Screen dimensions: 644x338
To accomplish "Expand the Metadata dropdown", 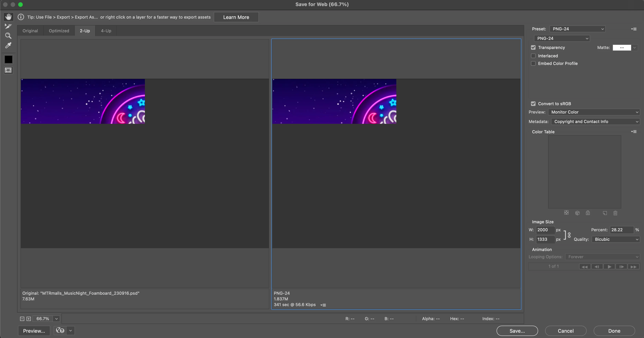I will [595, 122].
